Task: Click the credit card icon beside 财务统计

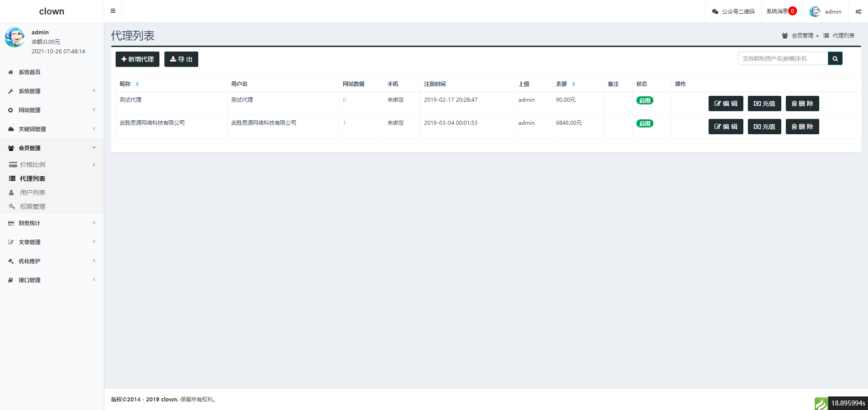Action: [11, 223]
